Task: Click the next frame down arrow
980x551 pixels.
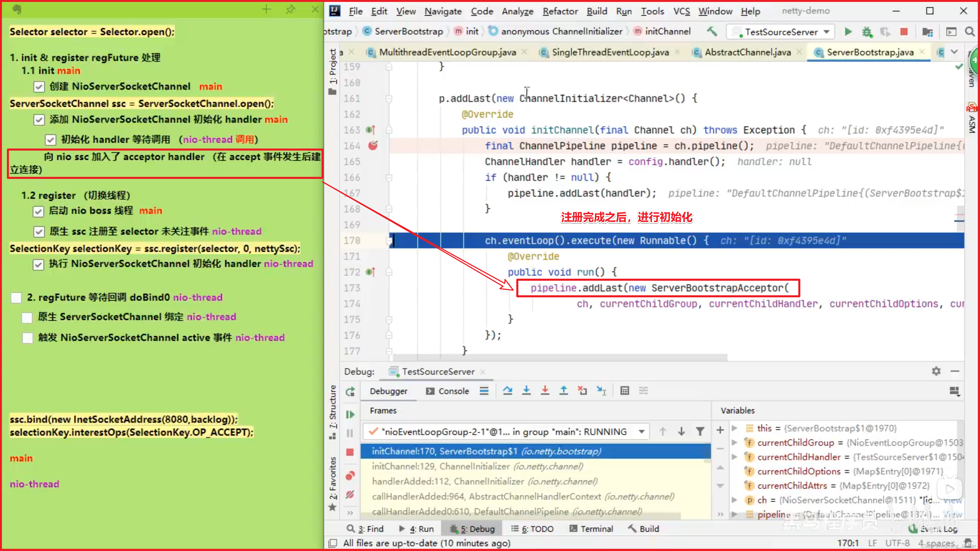Action: point(681,431)
